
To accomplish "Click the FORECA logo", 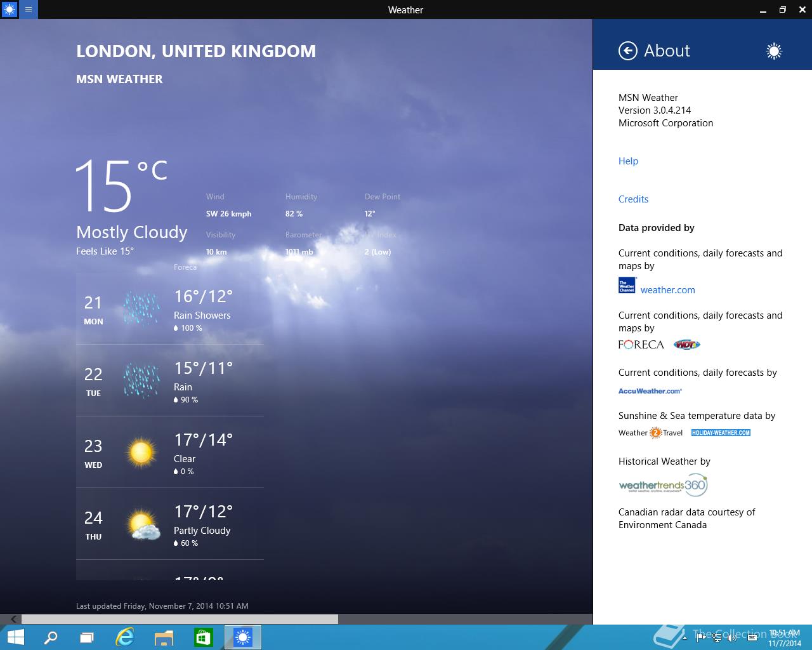I will (641, 345).
